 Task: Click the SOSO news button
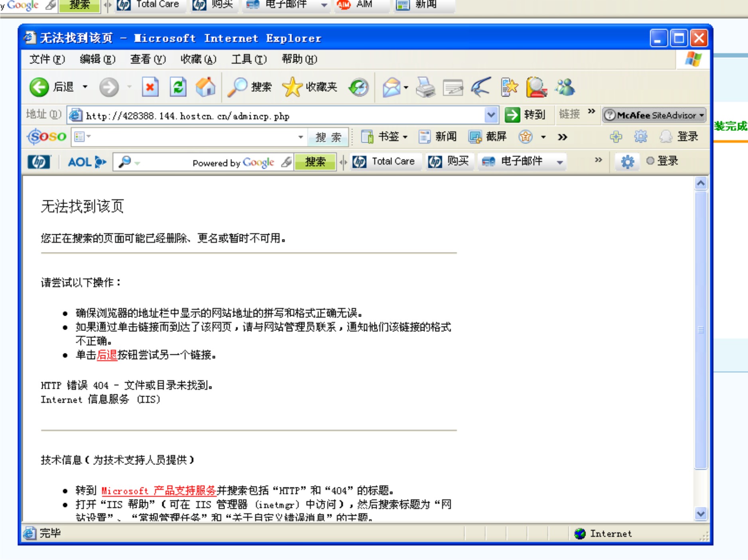438,137
